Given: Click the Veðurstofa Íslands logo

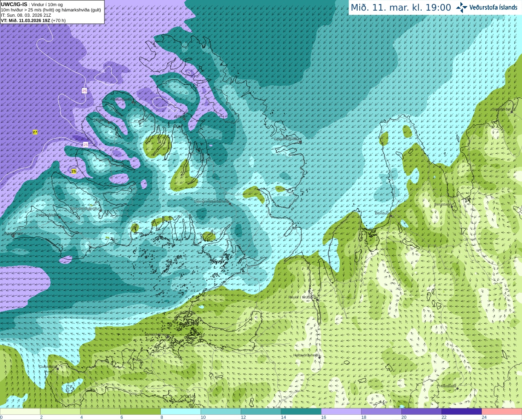Looking at the screenshot, I should click(x=487, y=7).
